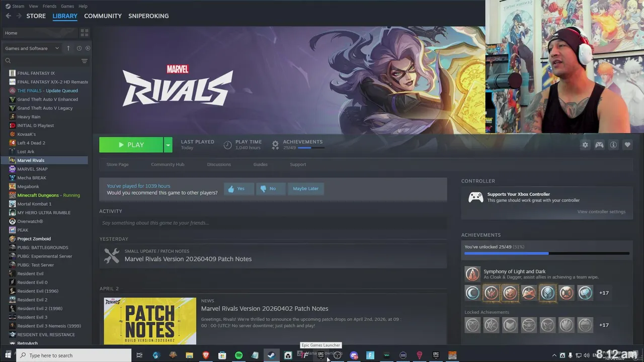The height and width of the screenshot is (362, 644).
Task: Open Microsoft Store from the taskbar
Action: (x=222, y=355)
